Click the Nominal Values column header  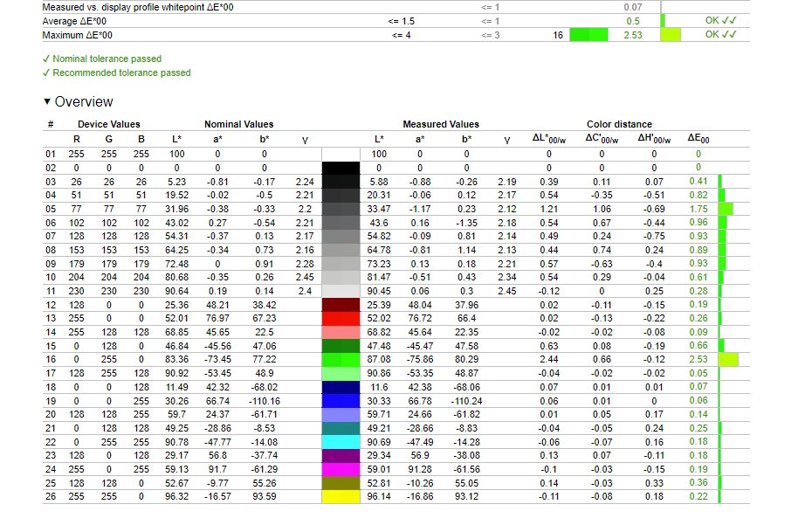(238, 124)
